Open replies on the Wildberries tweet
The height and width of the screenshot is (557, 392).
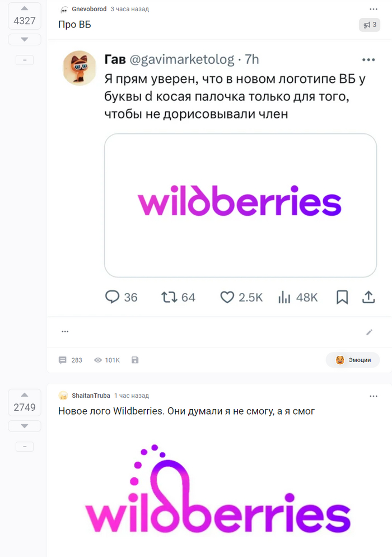tap(114, 297)
